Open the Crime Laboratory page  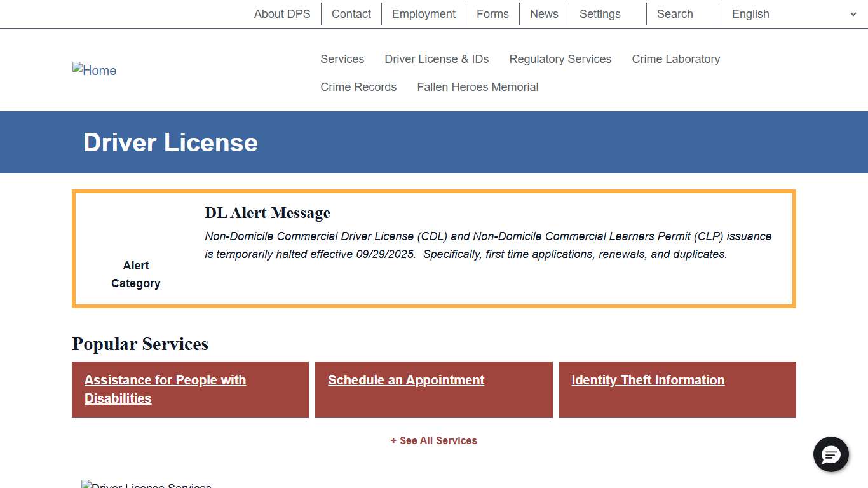click(x=675, y=58)
